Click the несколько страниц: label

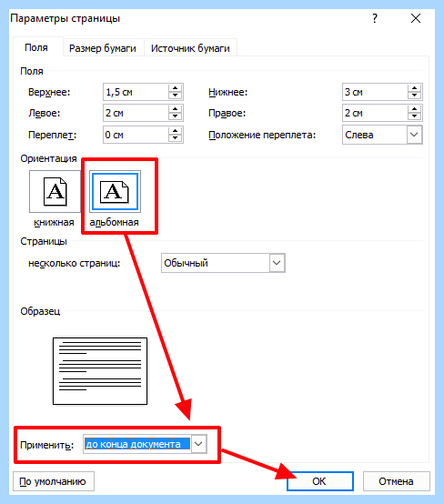[x=75, y=263]
